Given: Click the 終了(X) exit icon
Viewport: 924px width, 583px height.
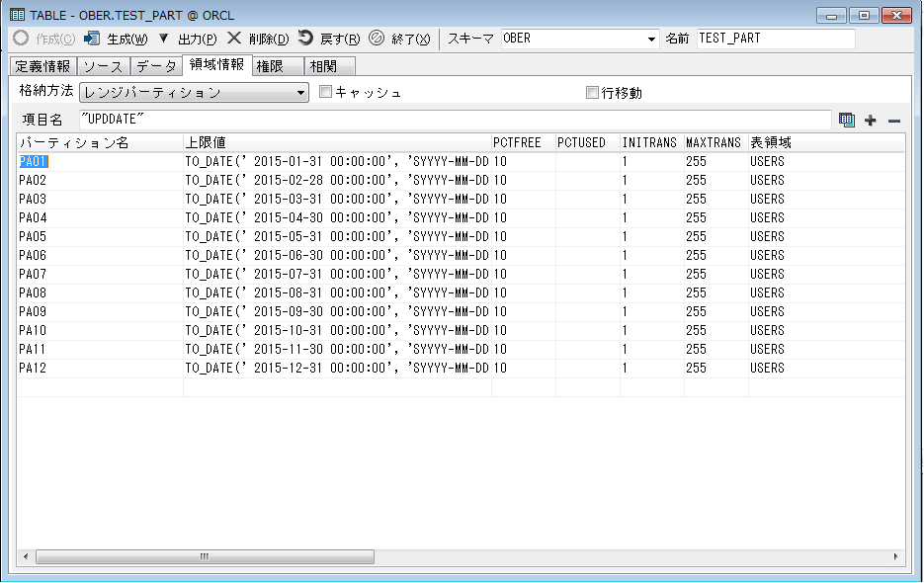Looking at the screenshot, I should 377,39.
